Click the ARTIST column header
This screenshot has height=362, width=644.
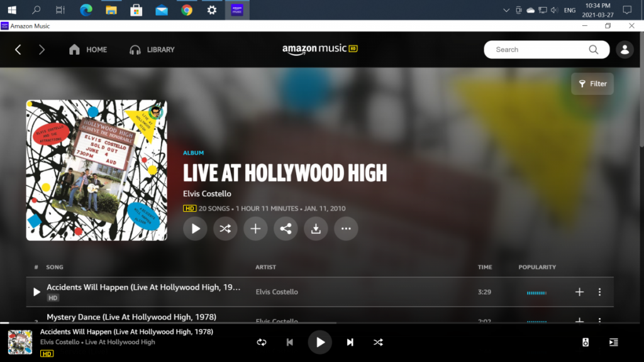pos(266,267)
